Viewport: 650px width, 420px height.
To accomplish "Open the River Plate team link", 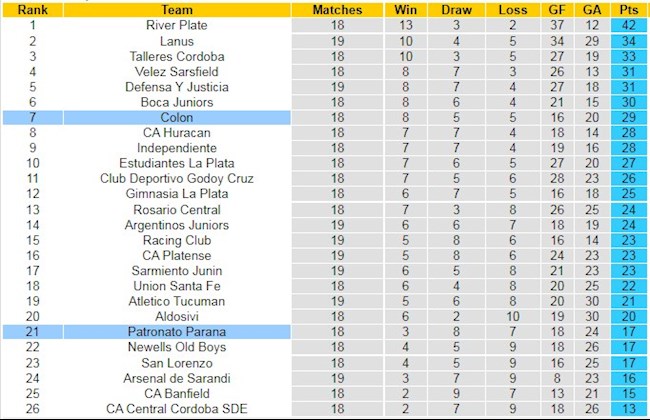I will pyautogui.click(x=177, y=25).
